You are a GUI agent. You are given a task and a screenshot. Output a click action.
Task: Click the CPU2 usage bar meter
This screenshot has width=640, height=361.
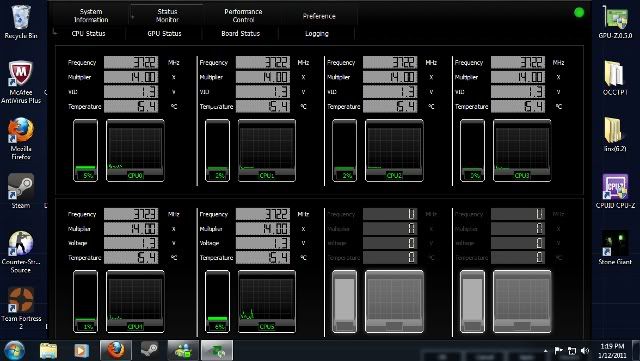344,150
